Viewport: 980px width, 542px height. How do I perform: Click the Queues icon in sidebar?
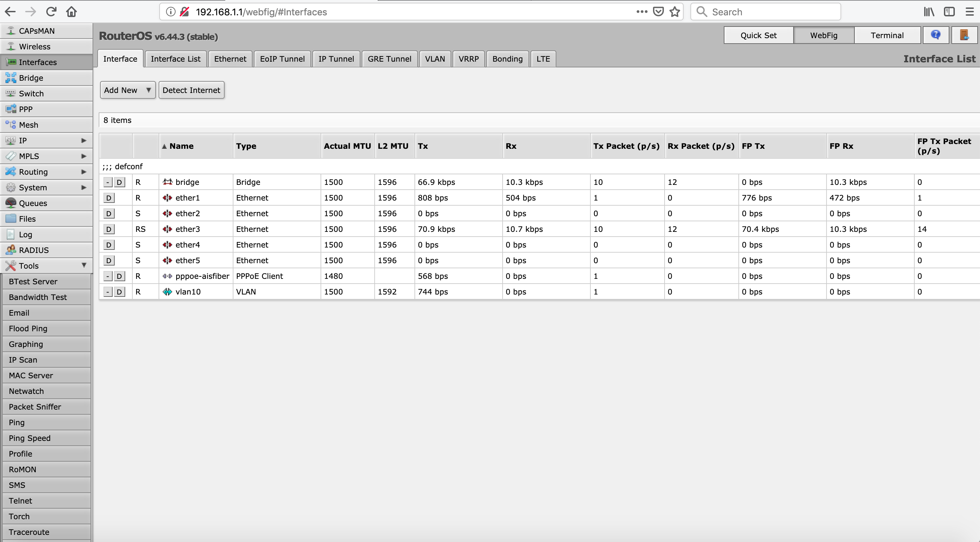(x=11, y=203)
